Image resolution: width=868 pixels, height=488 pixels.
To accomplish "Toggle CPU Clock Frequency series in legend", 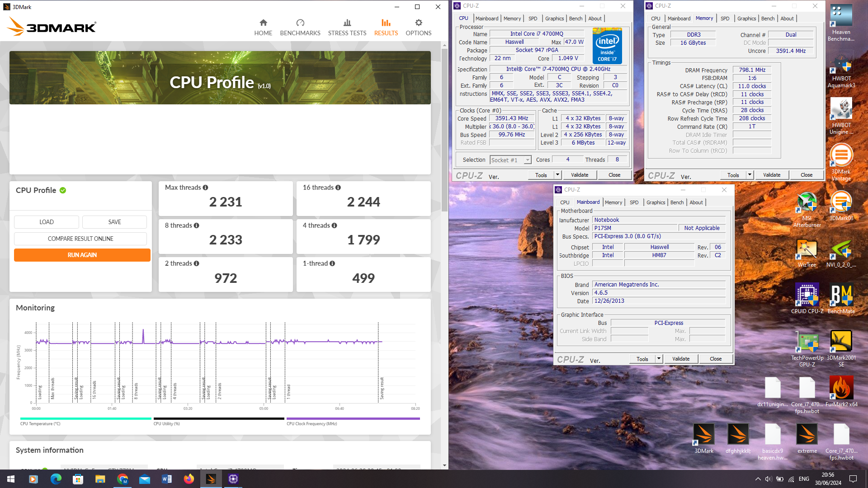I will pos(353,421).
